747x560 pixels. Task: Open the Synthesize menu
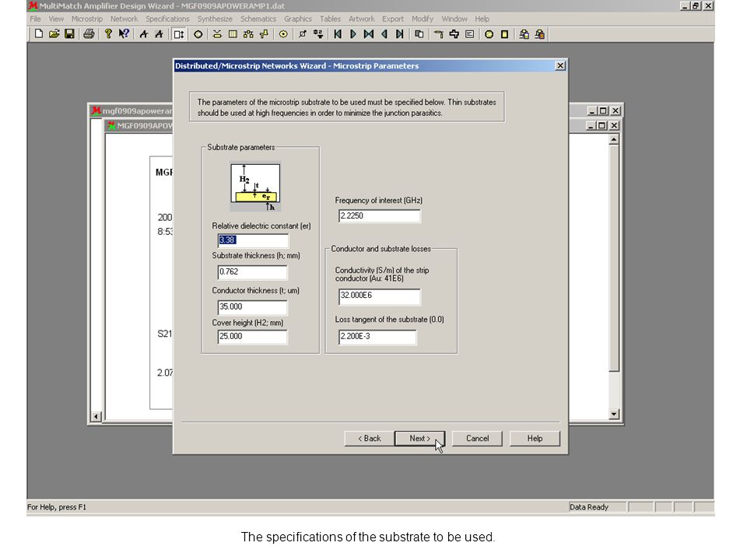point(215,19)
